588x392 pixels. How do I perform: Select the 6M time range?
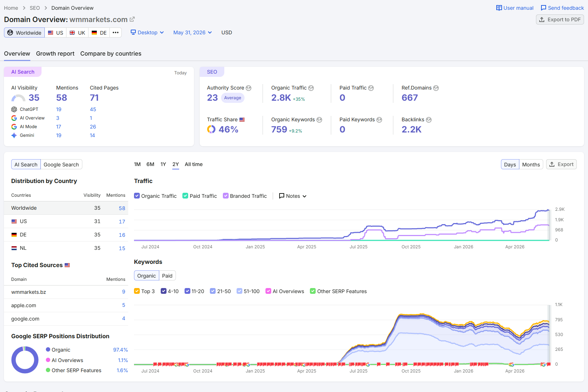pyautogui.click(x=150, y=164)
